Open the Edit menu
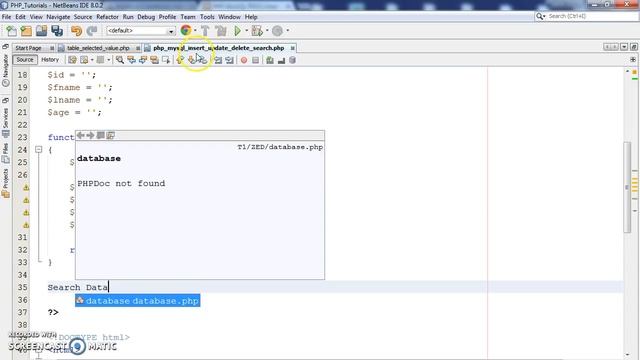Viewport: 640px width, 360px height. point(20,17)
